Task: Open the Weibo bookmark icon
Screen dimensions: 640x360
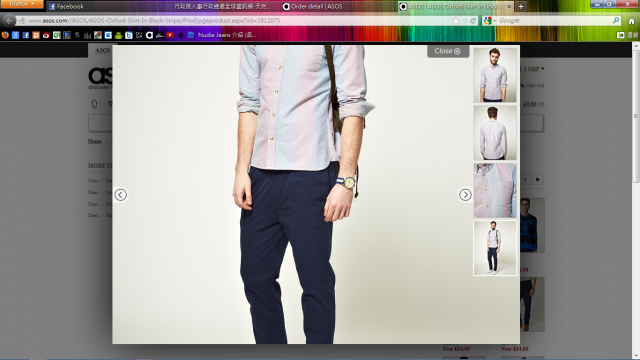Action: (46, 35)
